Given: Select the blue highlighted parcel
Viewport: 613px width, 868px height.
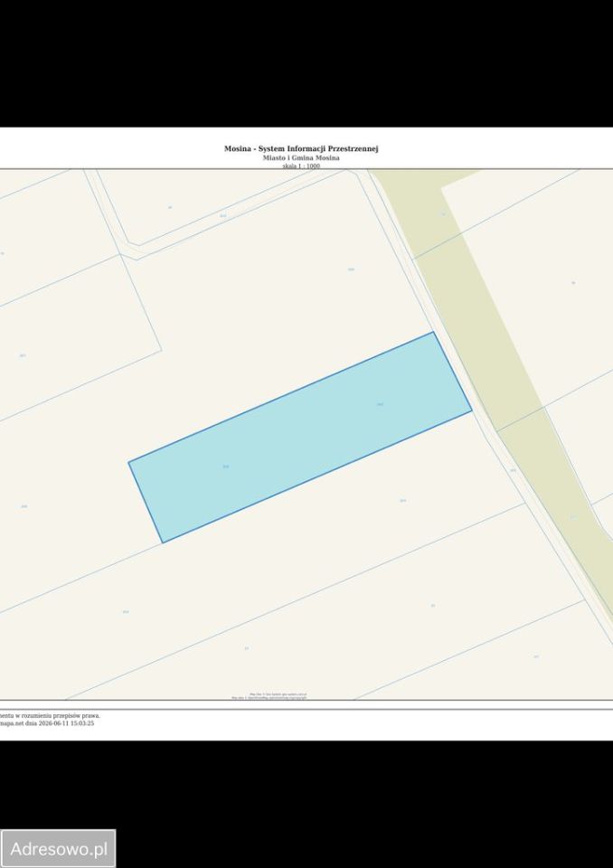Looking at the screenshot, I should 300,438.
